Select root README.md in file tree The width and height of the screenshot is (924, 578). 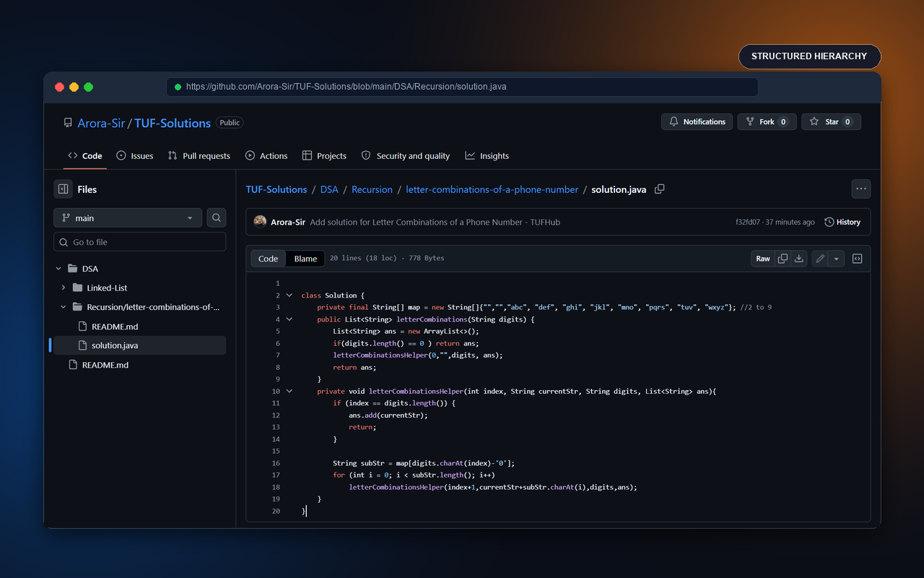coord(105,365)
